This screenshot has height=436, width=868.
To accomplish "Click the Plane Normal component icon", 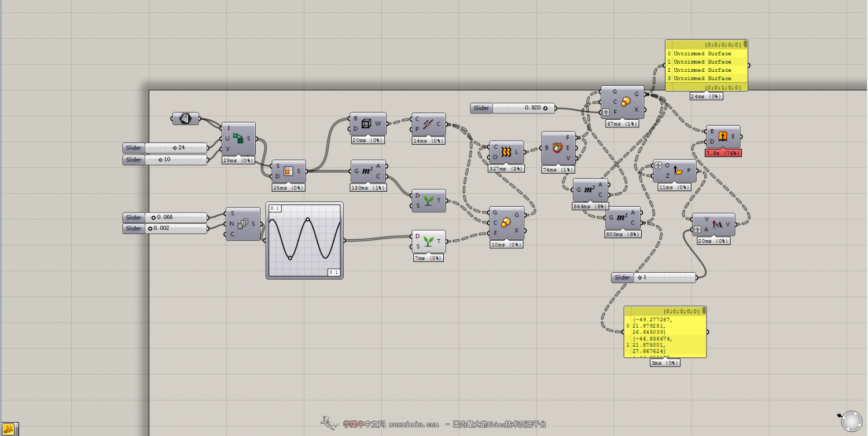I will click(x=679, y=171).
